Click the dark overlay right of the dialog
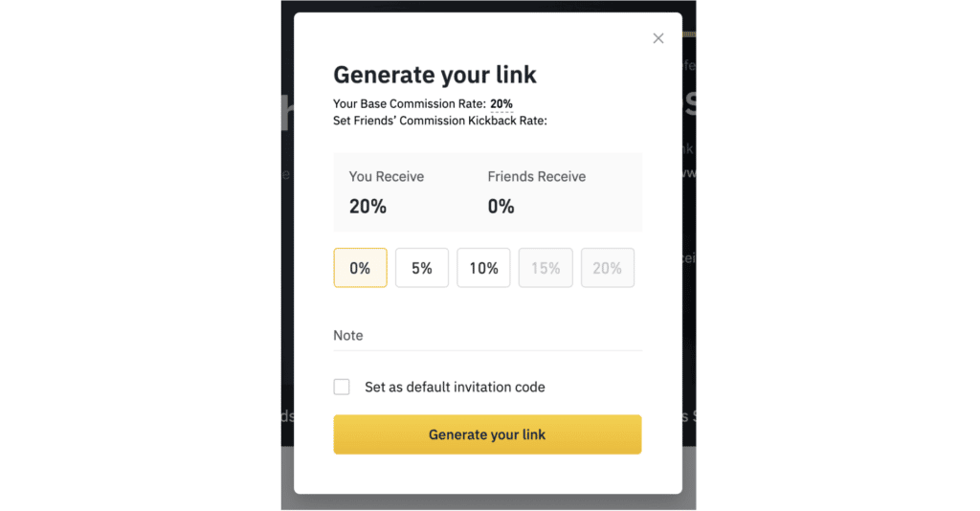The height and width of the screenshot is (511, 980). pos(689,239)
